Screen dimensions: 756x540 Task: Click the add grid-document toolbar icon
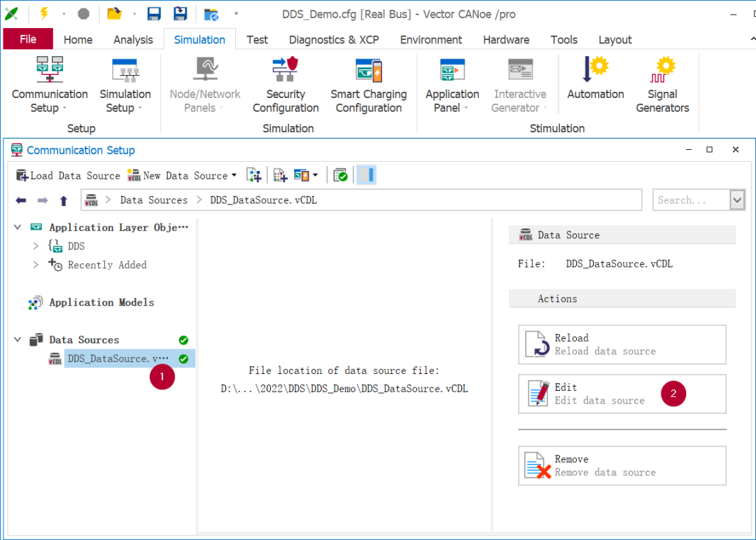[x=280, y=175]
